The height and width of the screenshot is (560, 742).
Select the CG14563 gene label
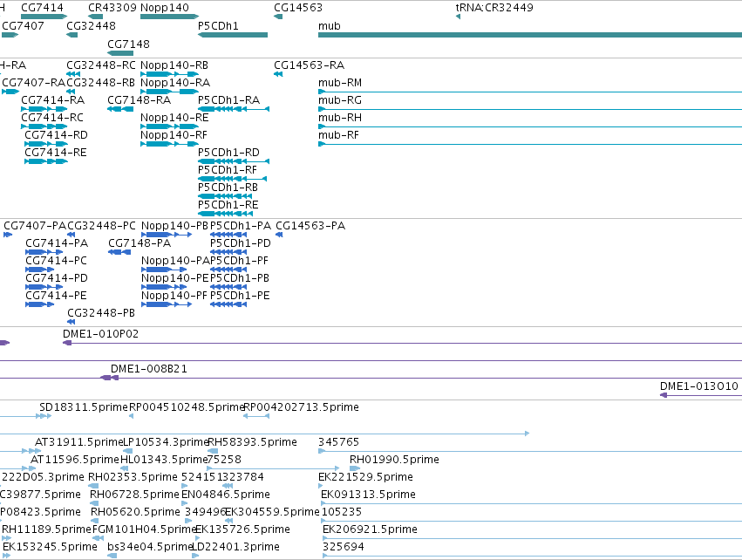click(298, 8)
